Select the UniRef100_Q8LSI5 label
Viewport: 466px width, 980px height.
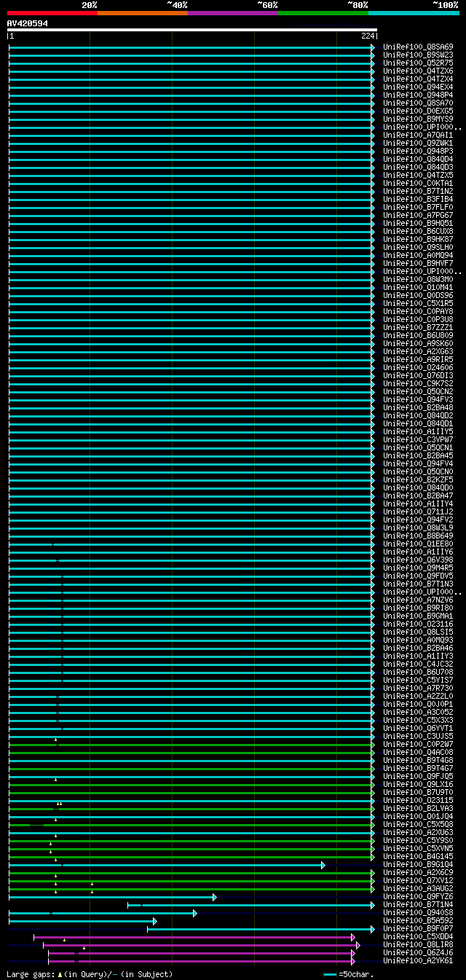click(418, 632)
